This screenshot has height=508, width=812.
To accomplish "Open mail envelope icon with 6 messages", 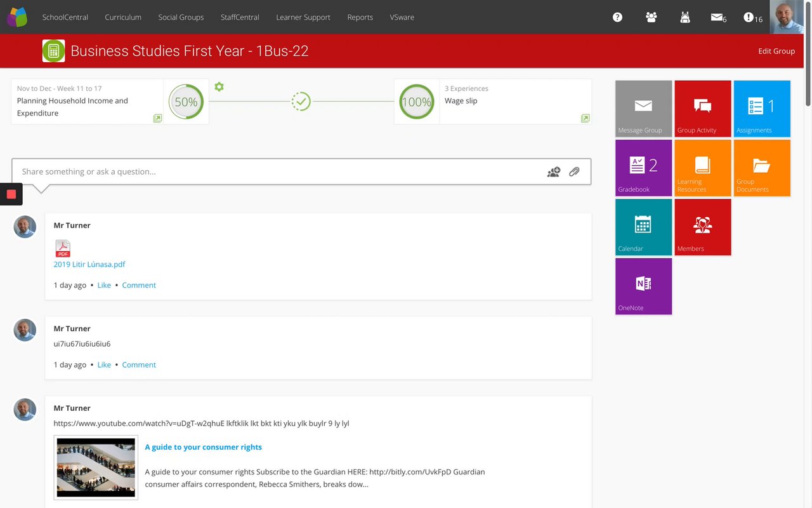I will point(718,18).
